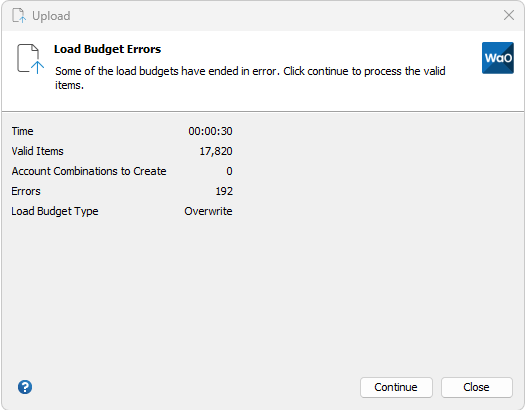Click the 192 errors count

[x=224, y=191]
